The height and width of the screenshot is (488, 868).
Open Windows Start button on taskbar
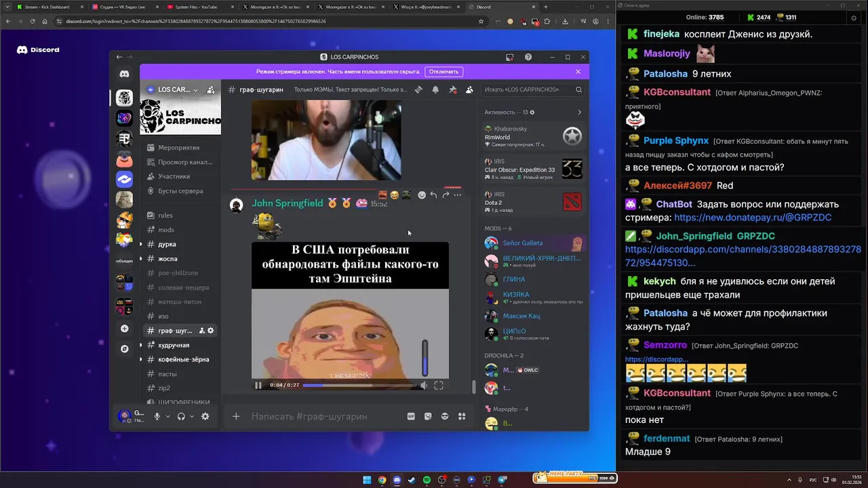point(367,480)
